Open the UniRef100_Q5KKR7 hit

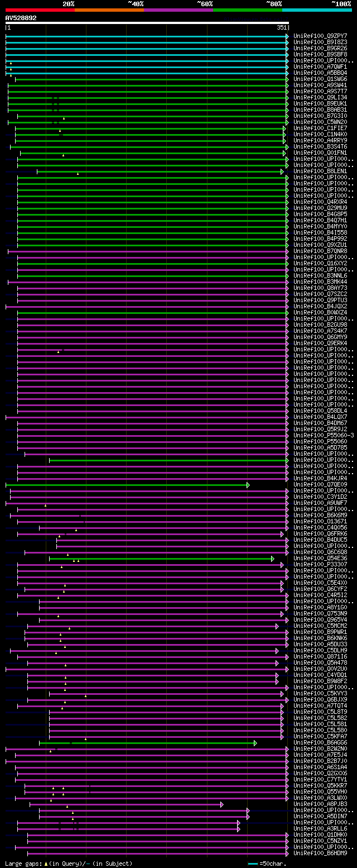point(320,785)
